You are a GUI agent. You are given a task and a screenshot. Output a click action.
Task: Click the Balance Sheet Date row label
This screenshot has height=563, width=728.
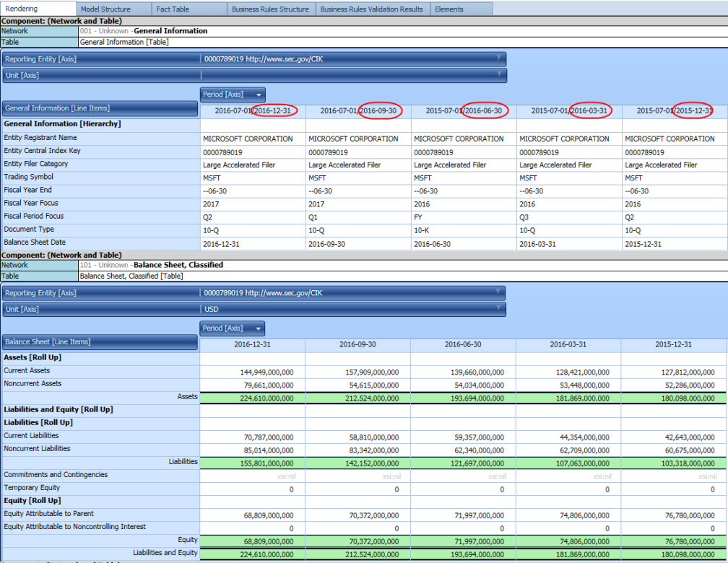click(x=35, y=242)
